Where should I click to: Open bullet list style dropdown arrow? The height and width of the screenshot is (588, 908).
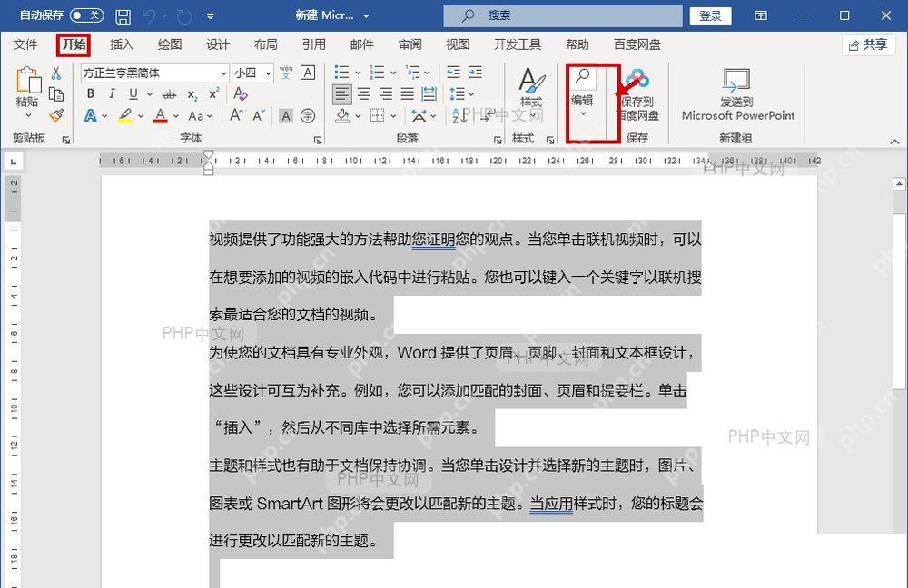[358, 73]
